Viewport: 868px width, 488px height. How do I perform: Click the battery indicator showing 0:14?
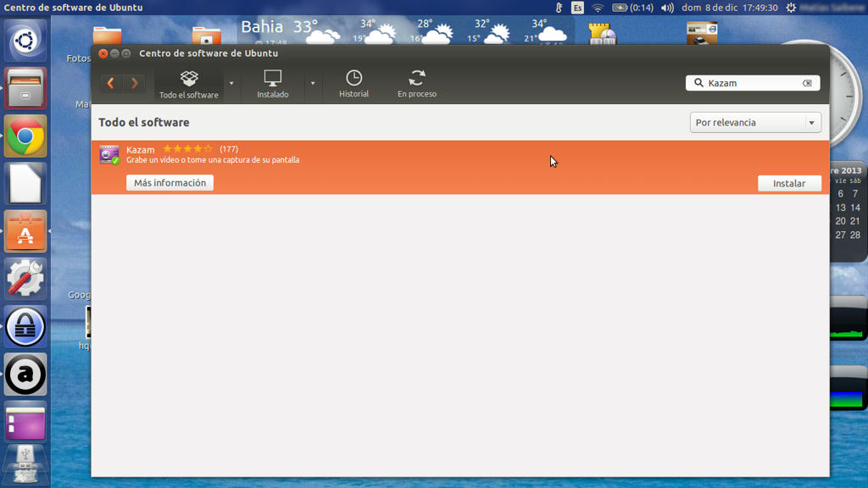[632, 8]
